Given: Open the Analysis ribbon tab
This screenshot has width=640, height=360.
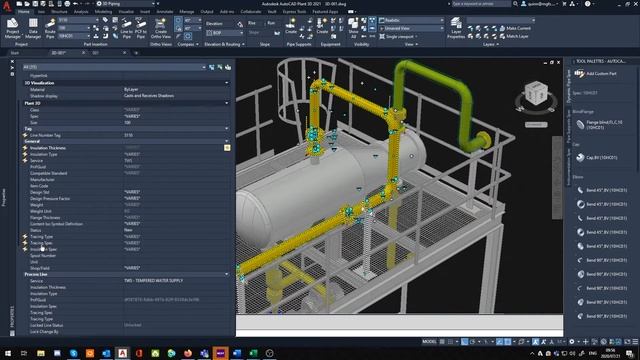Looking at the screenshot, I should [81, 11].
